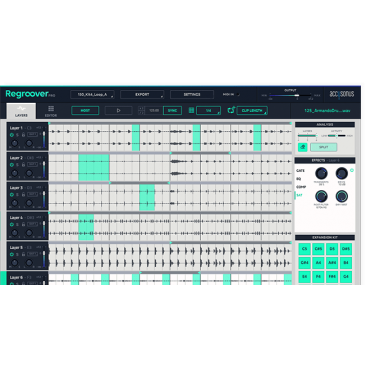Click the grid quantize icon next to 1/4
The height and width of the screenshot is (366, 366).
(x=191, y=110)
